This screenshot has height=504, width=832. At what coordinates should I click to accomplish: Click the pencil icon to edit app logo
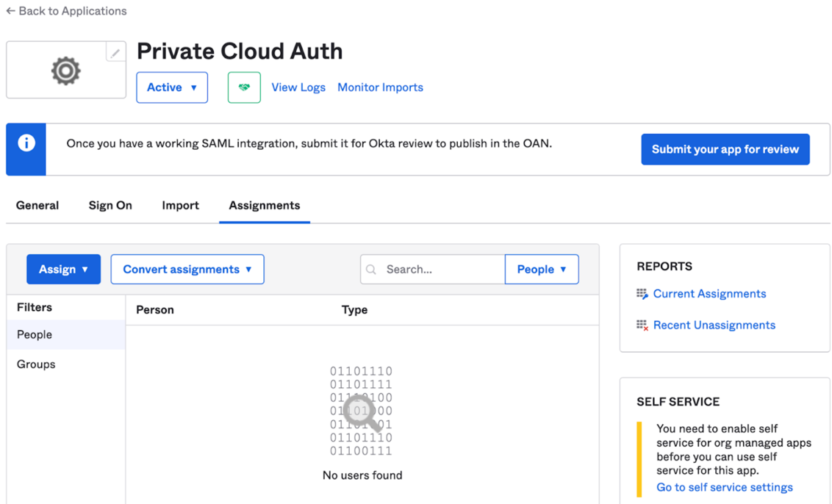click(115, 52)
